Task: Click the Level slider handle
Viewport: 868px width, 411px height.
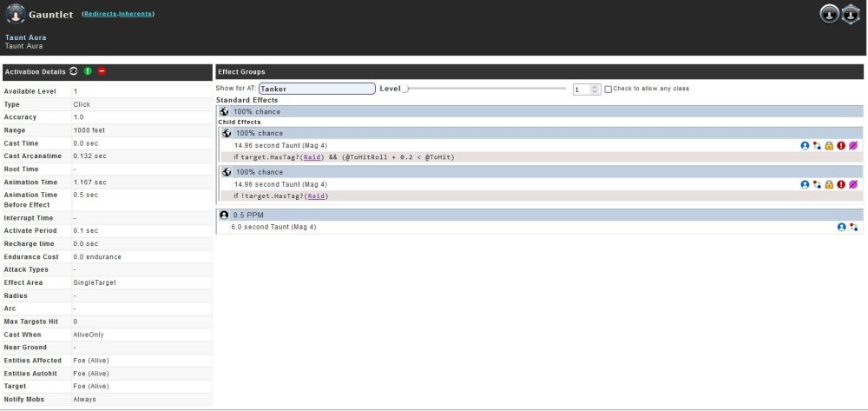Action: coord(404,89)
